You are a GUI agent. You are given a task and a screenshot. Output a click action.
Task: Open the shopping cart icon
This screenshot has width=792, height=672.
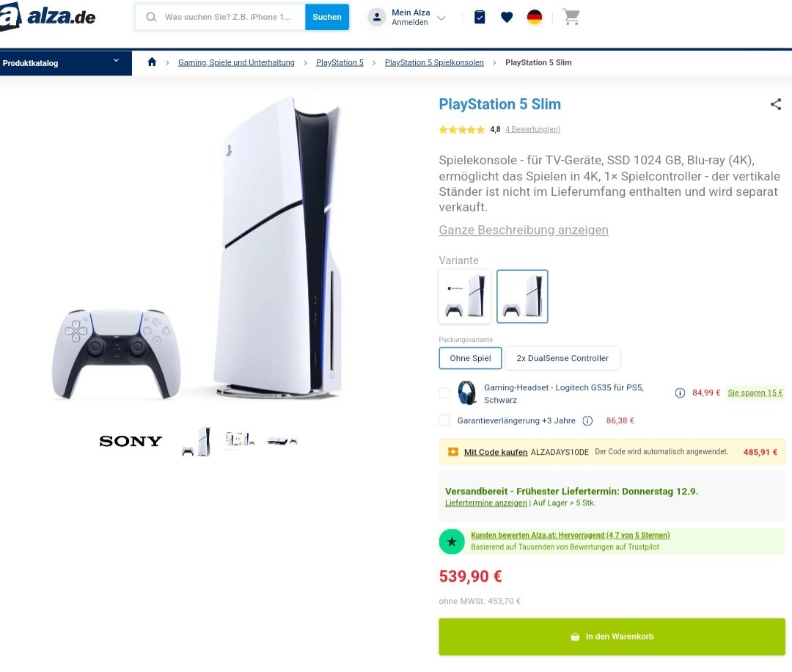point(571,17)
